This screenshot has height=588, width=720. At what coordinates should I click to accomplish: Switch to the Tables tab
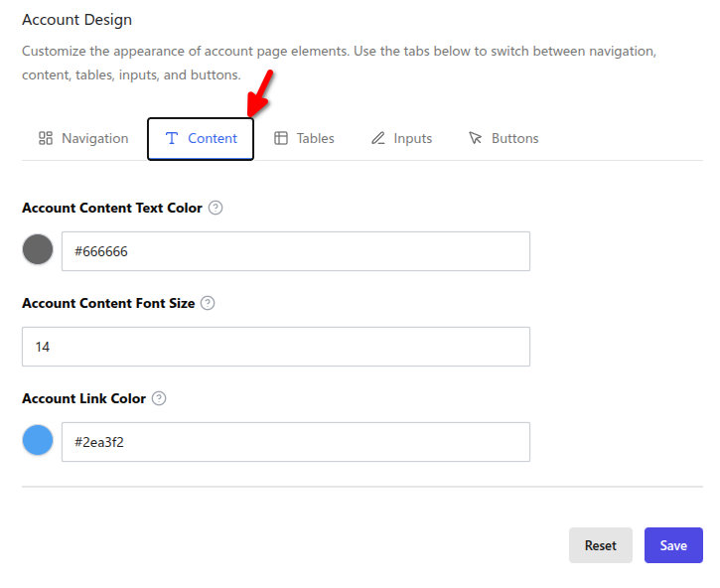304,138
